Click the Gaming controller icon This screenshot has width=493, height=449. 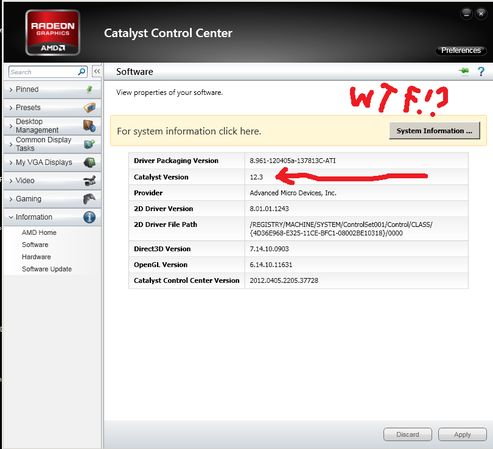coord(89,199)
